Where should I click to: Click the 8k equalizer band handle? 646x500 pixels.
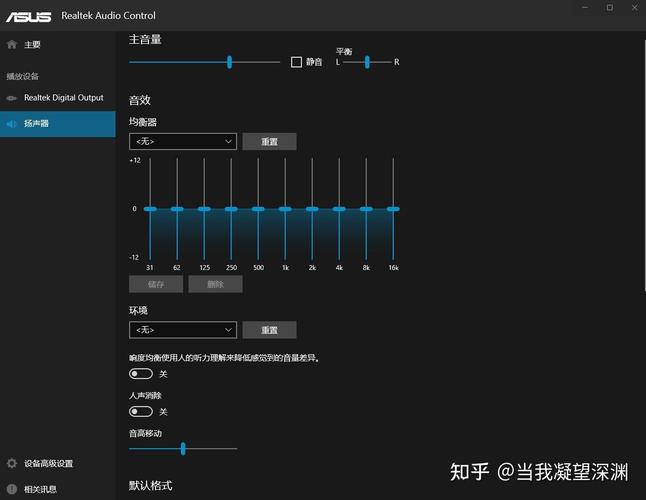tap(366, 209)
